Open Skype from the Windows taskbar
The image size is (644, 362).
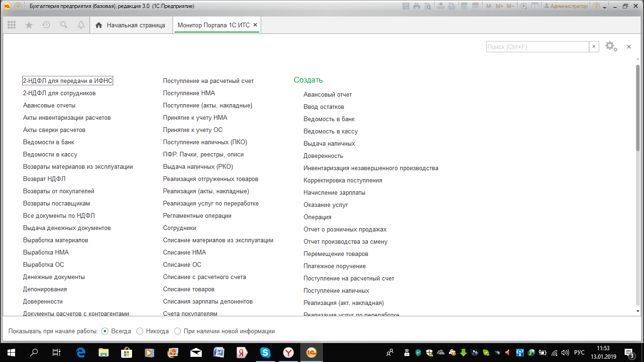click(x=265, y=352)
